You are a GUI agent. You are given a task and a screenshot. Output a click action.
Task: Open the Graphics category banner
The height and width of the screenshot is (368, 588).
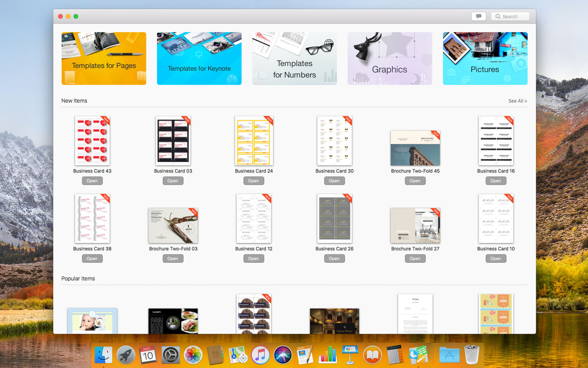[390, 59]
